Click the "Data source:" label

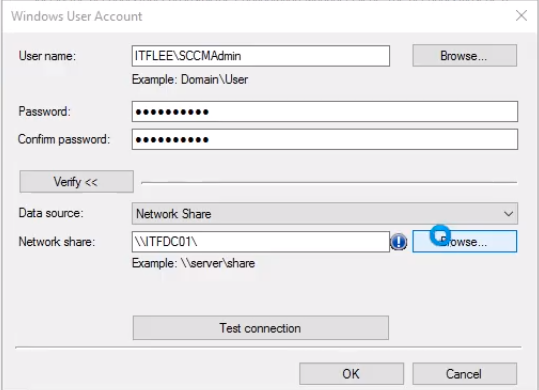point(51,213)
